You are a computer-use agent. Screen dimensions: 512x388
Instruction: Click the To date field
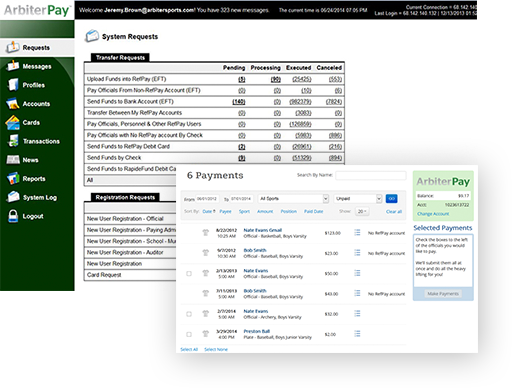(x=242, y=199)
